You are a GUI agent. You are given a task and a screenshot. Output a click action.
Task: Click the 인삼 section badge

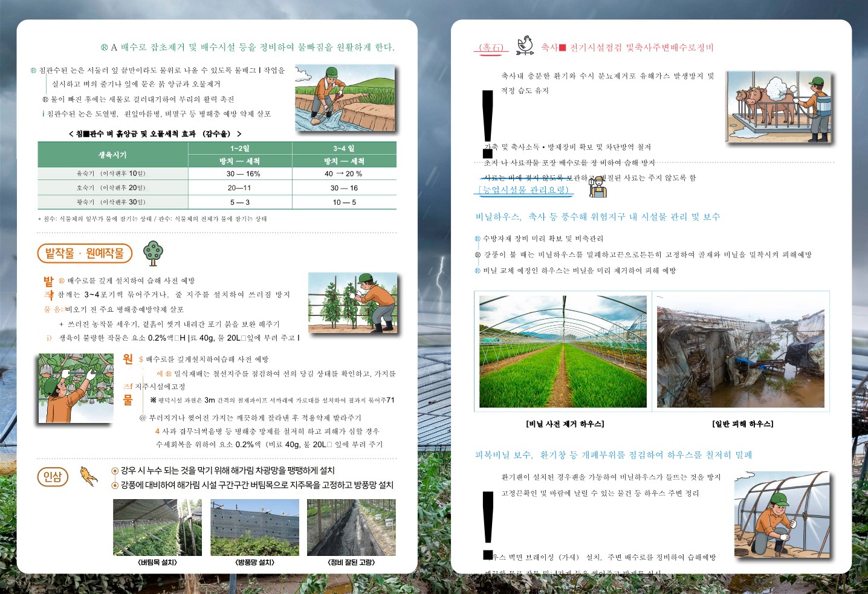53,477
